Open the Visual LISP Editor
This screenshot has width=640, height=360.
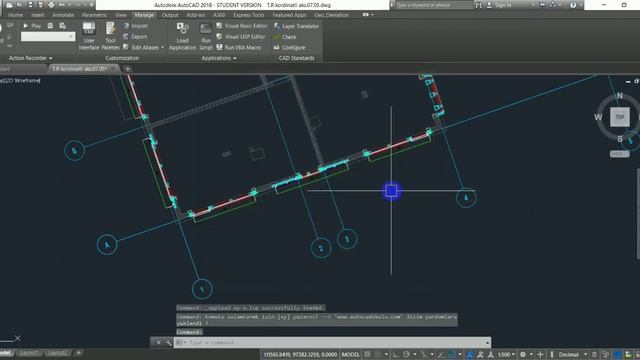point(240,36)
